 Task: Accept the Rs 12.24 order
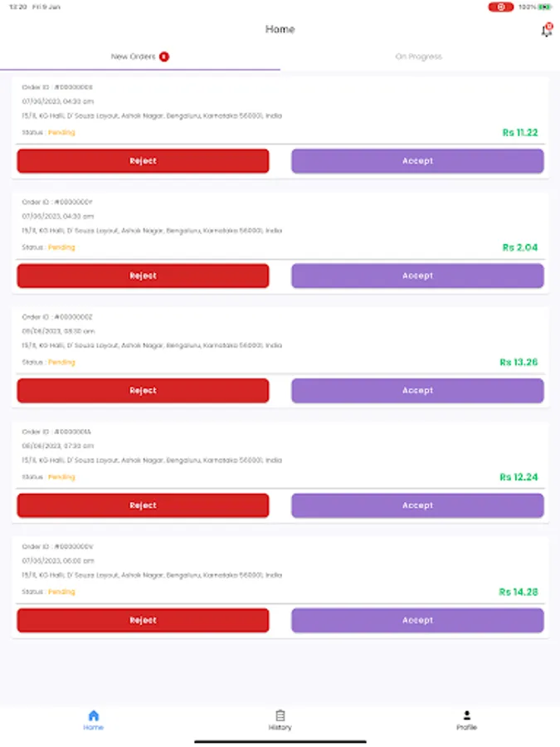point(417,505)
